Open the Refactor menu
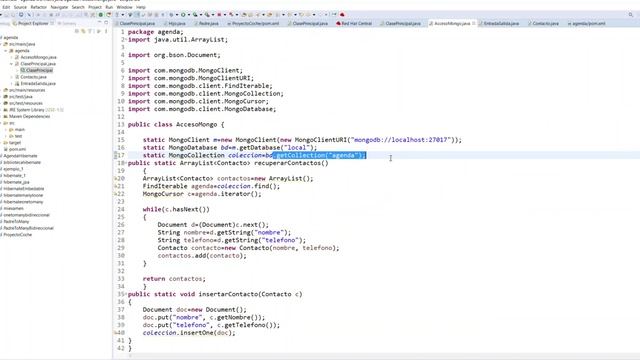This screenshot has width=640, height=360. [39, 7]
